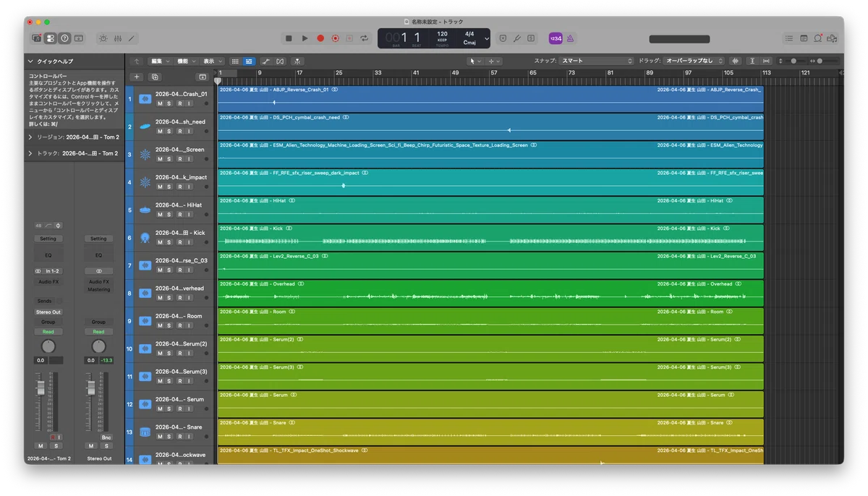The width and height of the screenshot is (868, 496).
Task: Open the Command-click tool menu
Action: [x=493, y=61]
